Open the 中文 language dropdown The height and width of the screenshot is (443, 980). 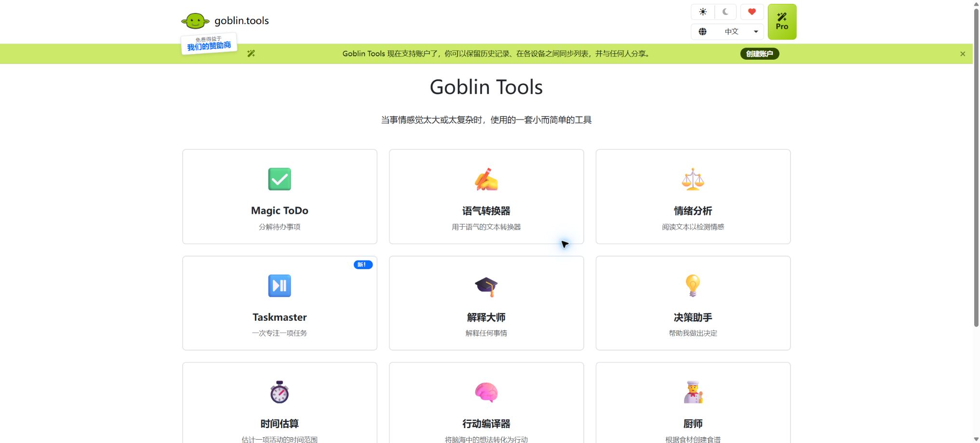[x=727, y=31]
